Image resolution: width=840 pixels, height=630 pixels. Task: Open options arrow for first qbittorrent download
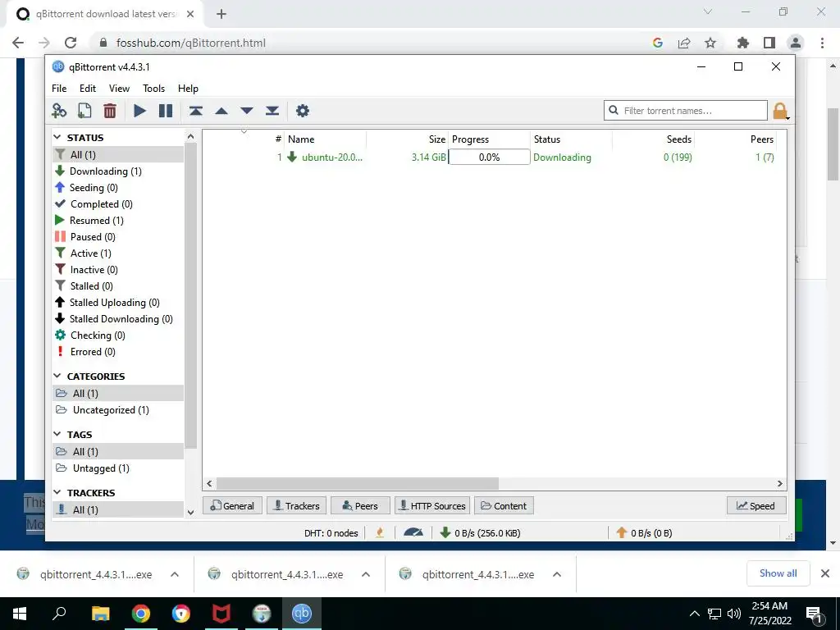(175, 574)
